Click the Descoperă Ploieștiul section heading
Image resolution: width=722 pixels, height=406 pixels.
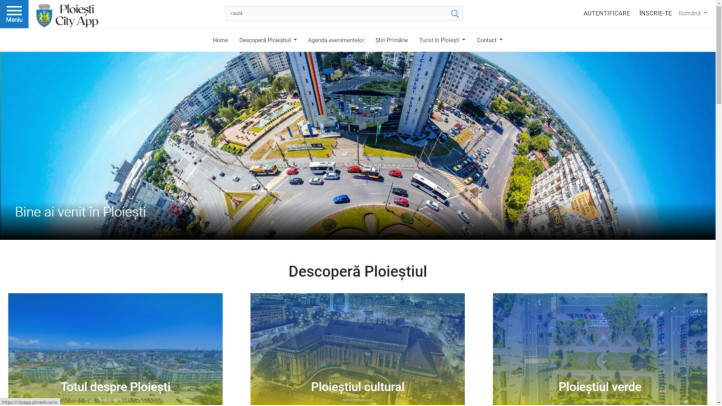(x=357, y=271)
